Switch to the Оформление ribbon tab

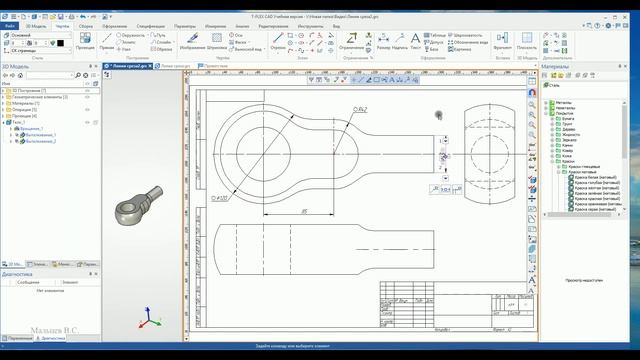point(114,26)
